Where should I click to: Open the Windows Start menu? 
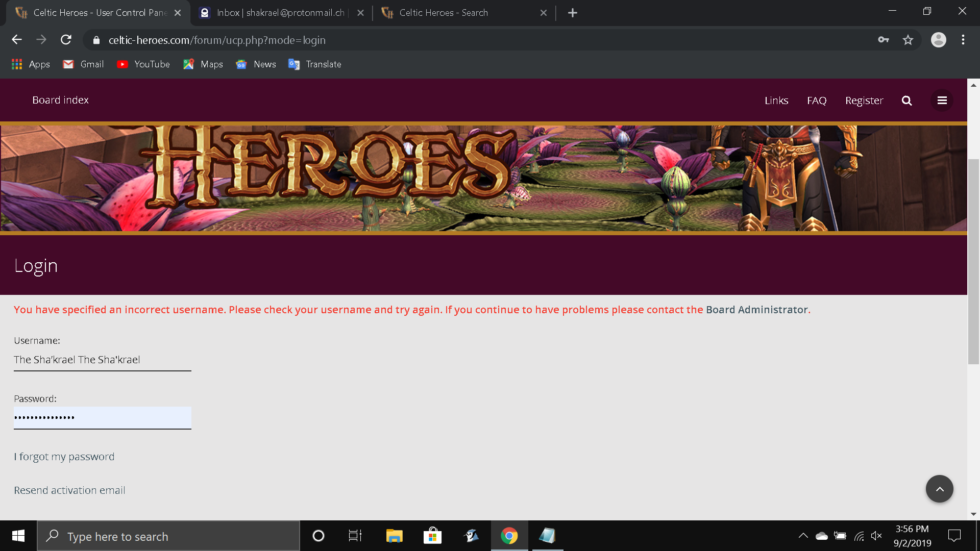point(18,536)
